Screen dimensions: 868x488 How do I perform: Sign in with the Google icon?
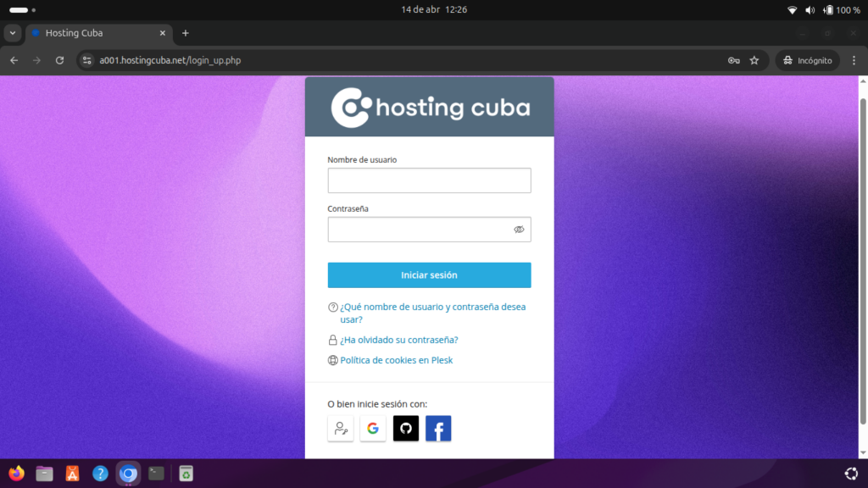point(373,429)
